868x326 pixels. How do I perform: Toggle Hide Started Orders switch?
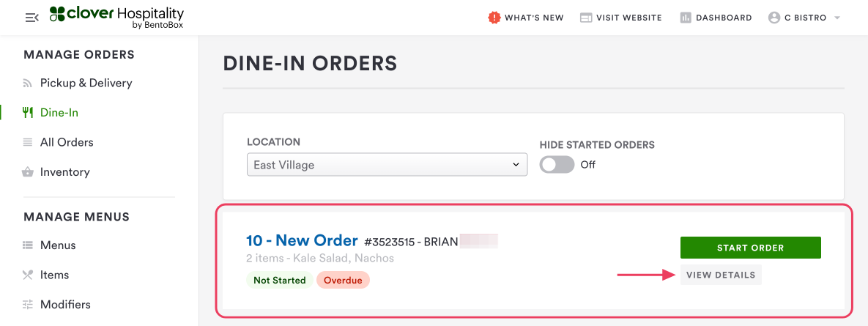click(x=557, y=165)
